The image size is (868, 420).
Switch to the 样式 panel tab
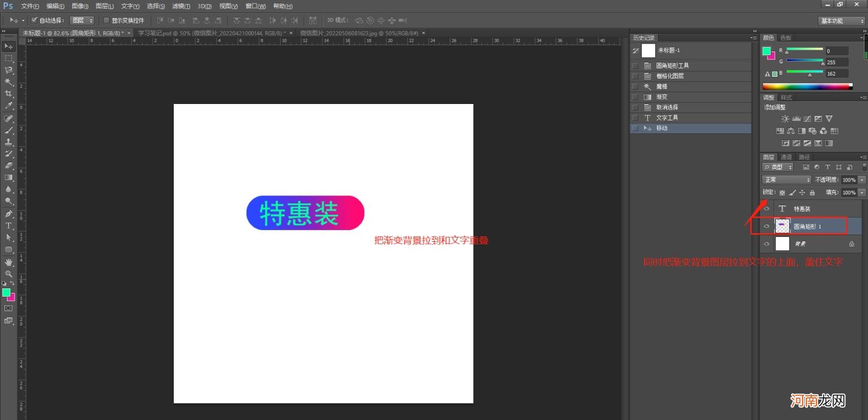[786, 98]
